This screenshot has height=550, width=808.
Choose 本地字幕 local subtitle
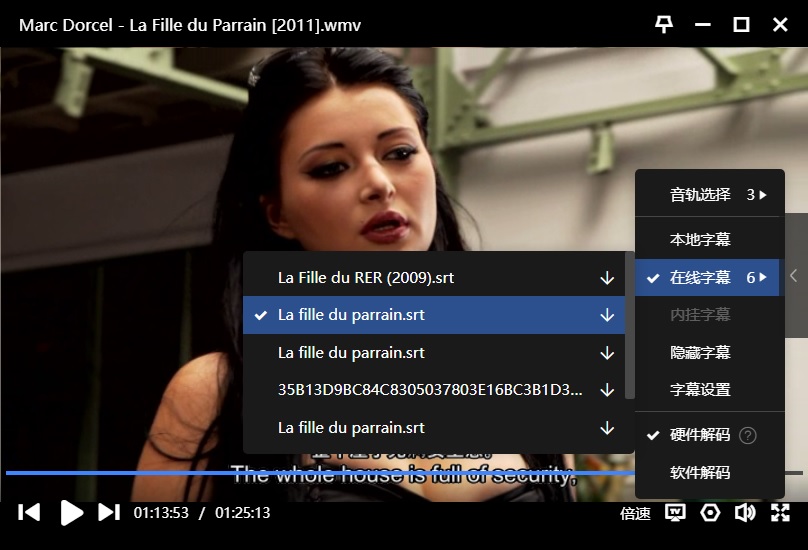(699, 240)
